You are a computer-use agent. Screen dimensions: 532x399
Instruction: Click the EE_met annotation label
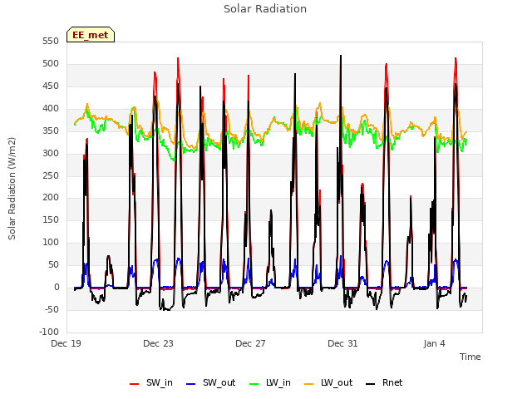click(91, 35)
